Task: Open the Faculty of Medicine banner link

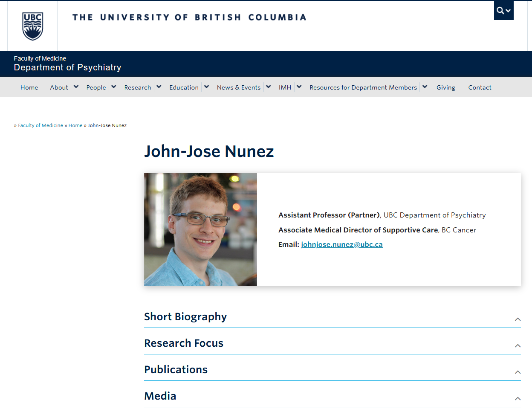Action: (x=40, y=58)
